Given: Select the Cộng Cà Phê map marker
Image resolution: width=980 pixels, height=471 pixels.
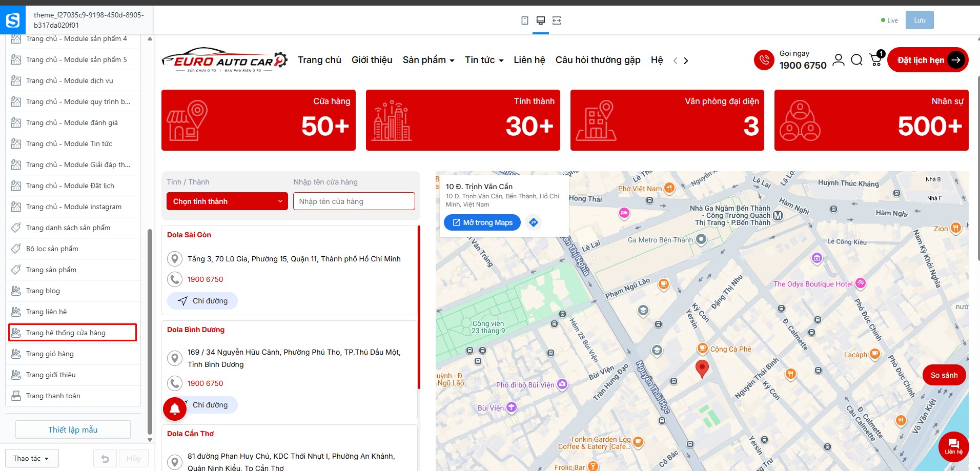Looking at the screenshot, I should [702, 349].
